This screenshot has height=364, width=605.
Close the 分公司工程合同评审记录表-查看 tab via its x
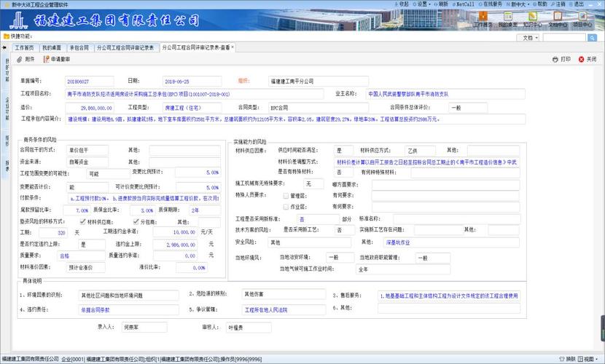pos(233,47)
